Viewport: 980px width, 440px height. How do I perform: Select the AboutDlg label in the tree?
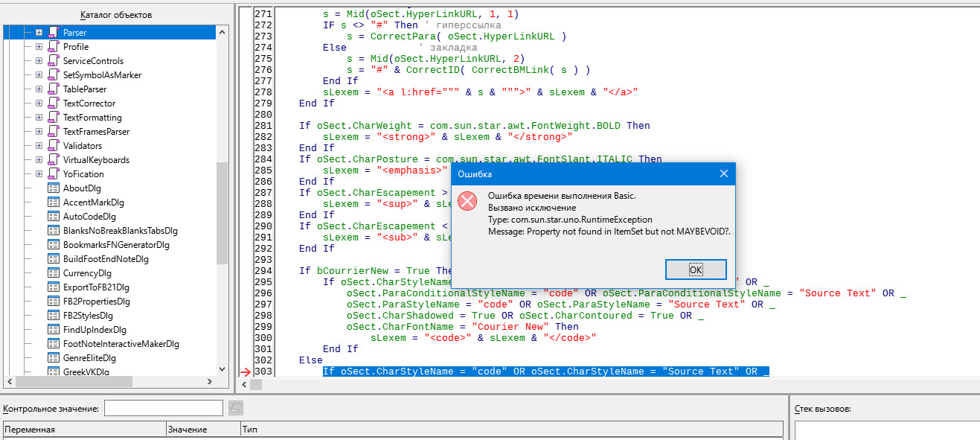pyautogui.click(x=82, y=188)
